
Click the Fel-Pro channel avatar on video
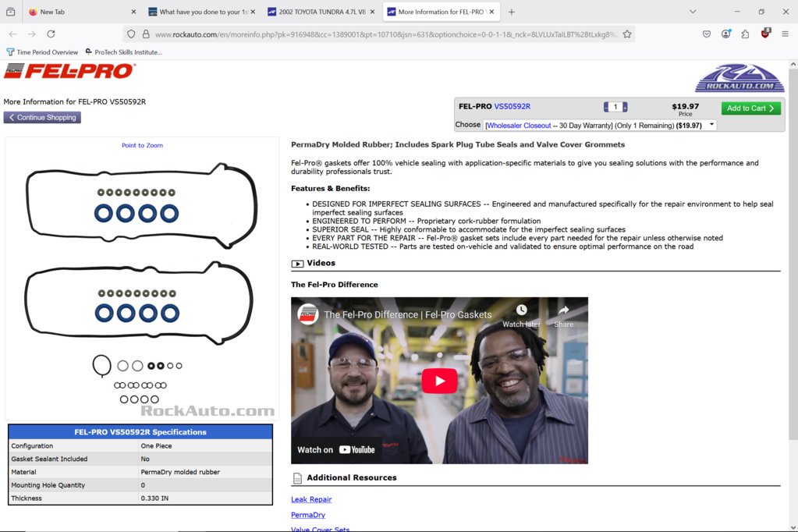308,314
